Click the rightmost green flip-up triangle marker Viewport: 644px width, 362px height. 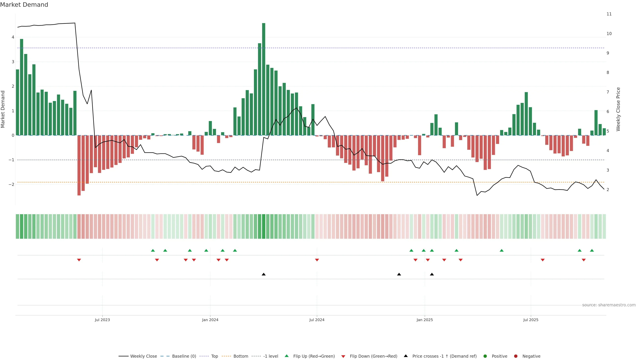coord(592,250)
